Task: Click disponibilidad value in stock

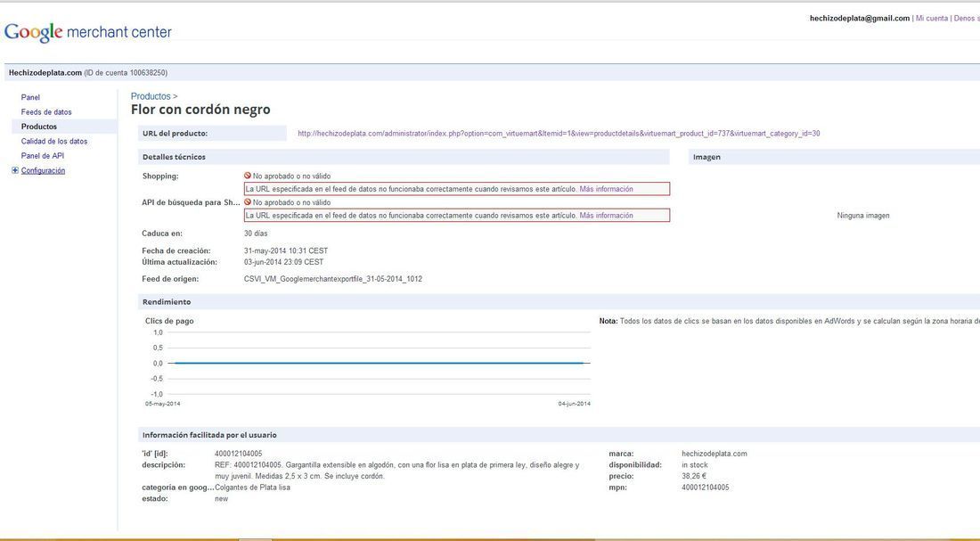Action: (694, 464)
